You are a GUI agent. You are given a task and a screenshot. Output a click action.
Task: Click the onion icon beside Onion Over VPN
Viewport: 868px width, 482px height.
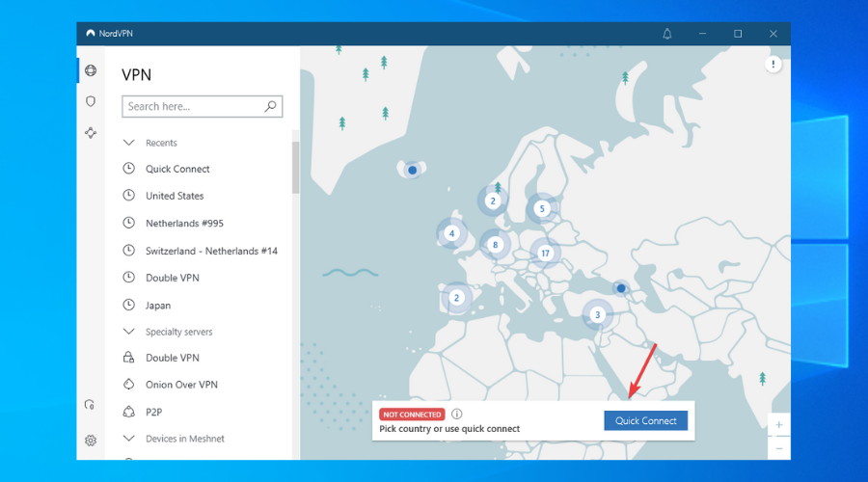coord(128,384)
